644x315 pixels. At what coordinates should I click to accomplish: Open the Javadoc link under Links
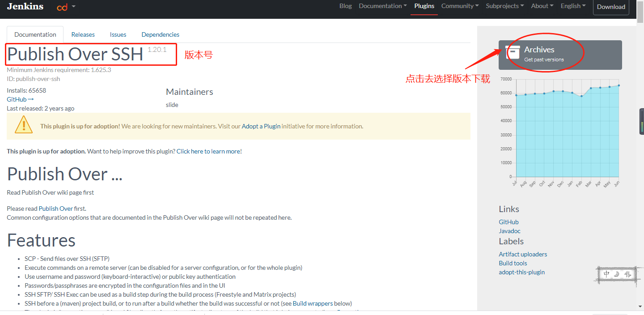click(509, 231)
